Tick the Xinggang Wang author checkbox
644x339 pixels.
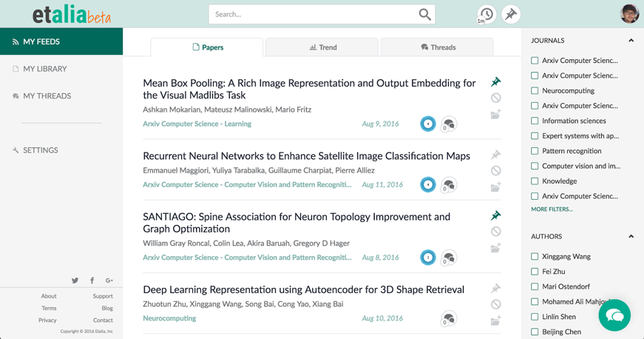[535, 257]
